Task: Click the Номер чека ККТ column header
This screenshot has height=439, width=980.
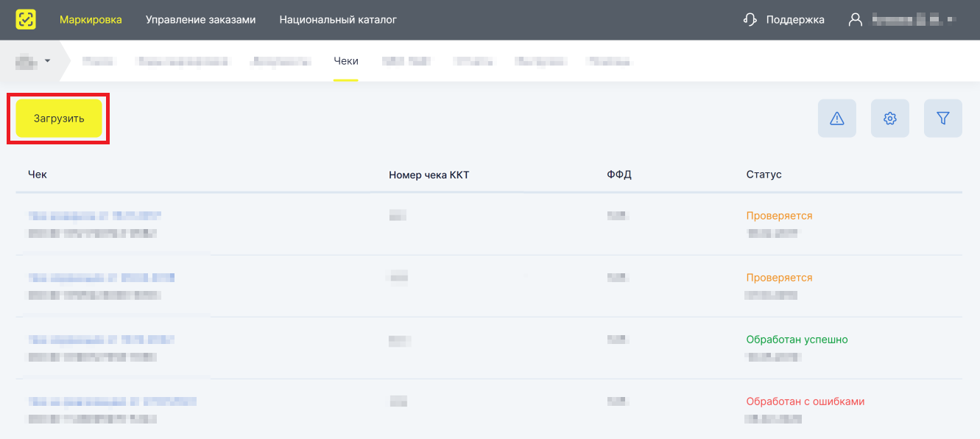Action: pos(429,175)
